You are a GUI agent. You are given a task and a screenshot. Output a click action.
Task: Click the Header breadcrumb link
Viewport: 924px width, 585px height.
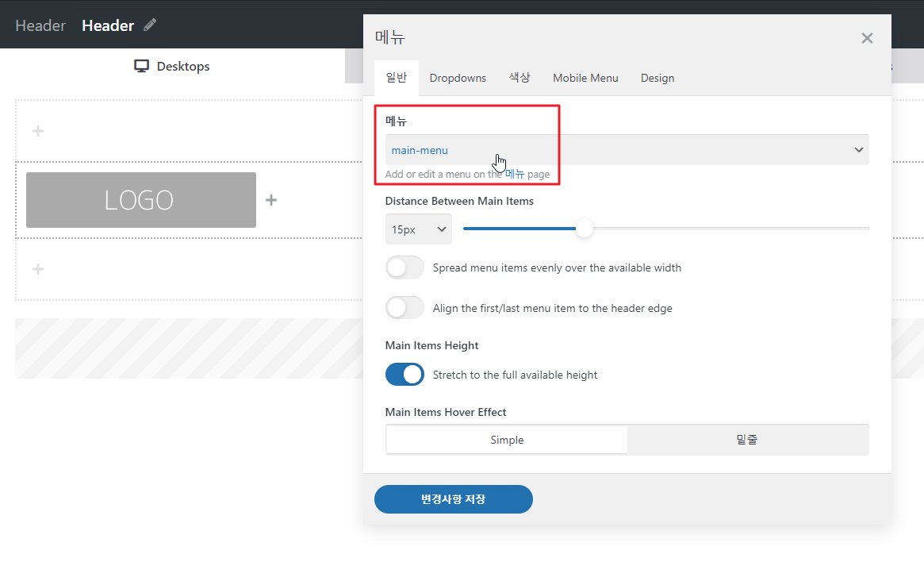(40, 25)
